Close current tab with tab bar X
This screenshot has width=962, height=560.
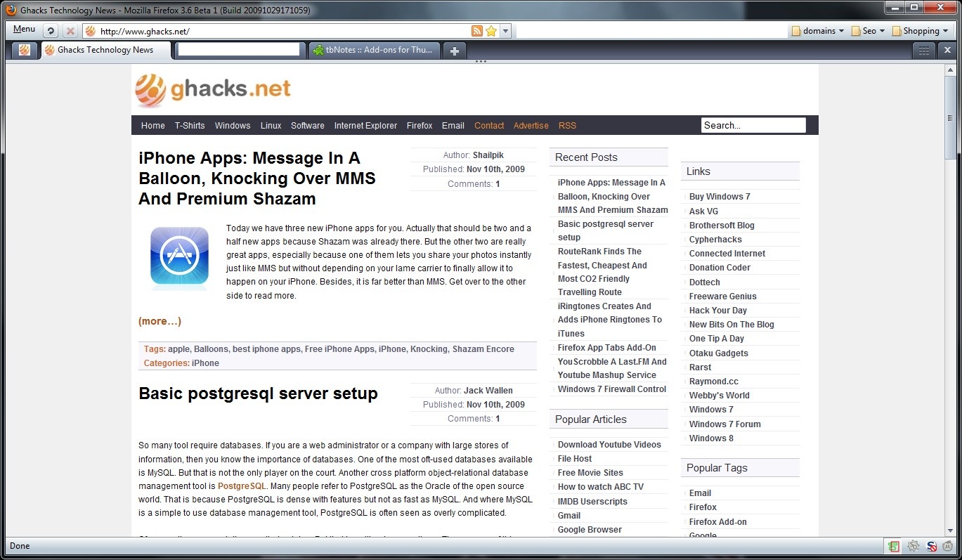pyautogui.click(x=947, y=50)
